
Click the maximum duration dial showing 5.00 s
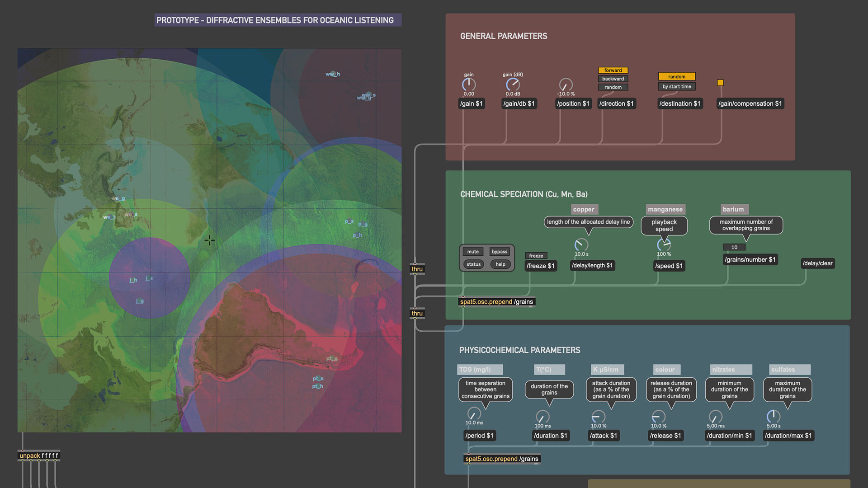[774, 417]
